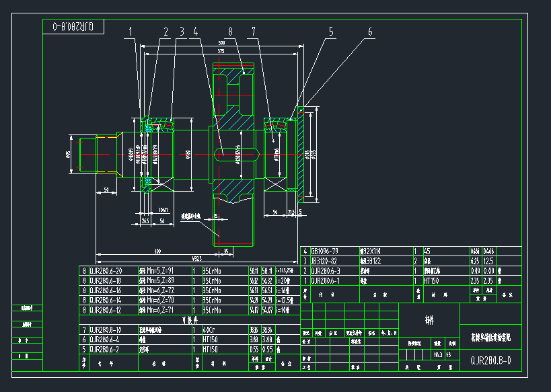Pick the 300 length dimension
This screenshot has width=551, height=392.
pyautogui.click(x=157, y=251)
